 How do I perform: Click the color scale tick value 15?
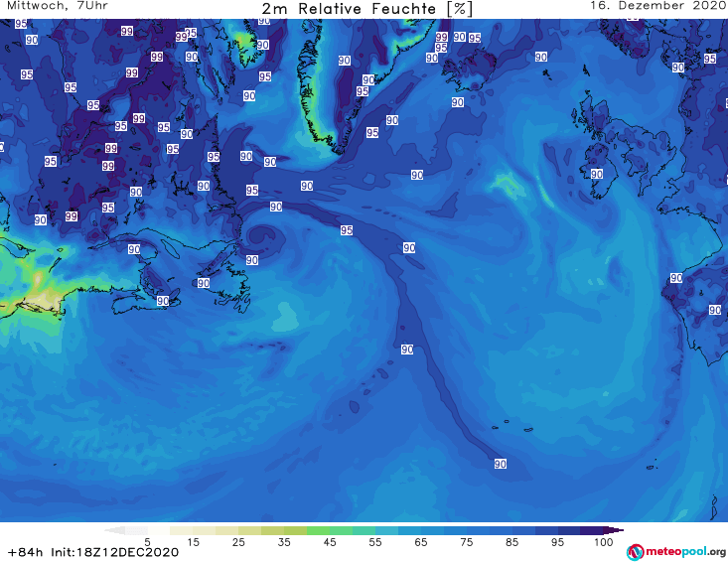193,541
